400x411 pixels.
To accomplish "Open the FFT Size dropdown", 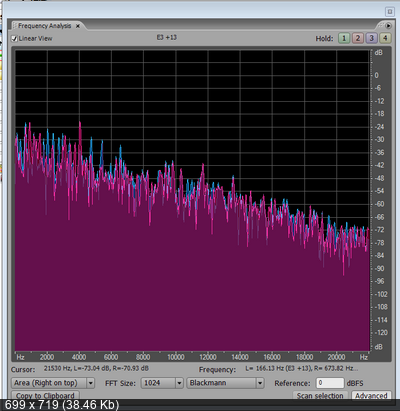I will (179, 383).
